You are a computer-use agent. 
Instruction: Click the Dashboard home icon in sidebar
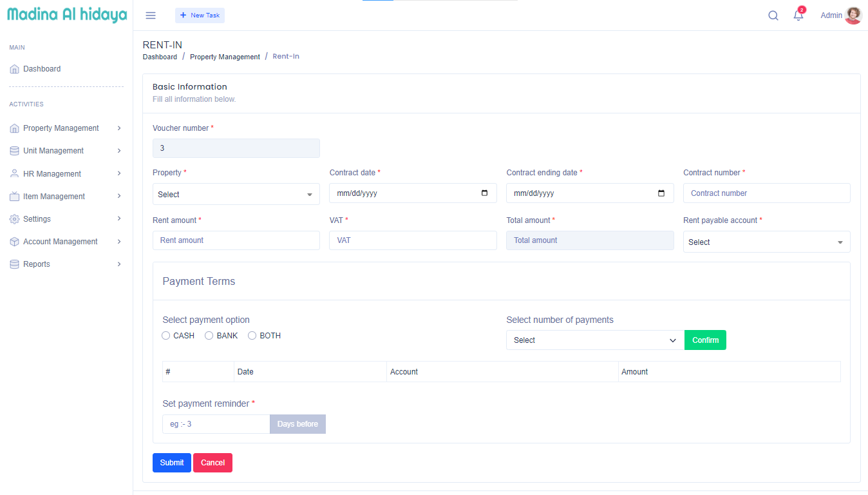click(x=15, y=69)
